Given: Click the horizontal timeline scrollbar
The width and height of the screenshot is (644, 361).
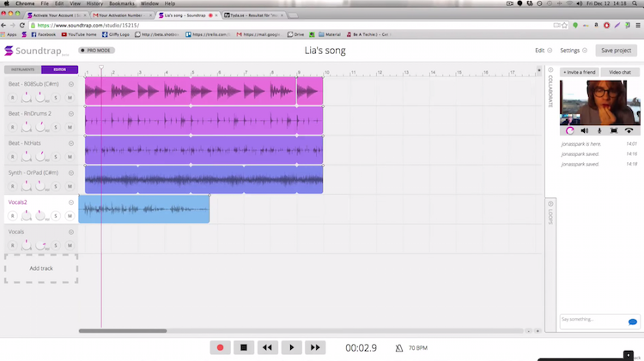Looking at the screenshot, I should click(123, 331).
